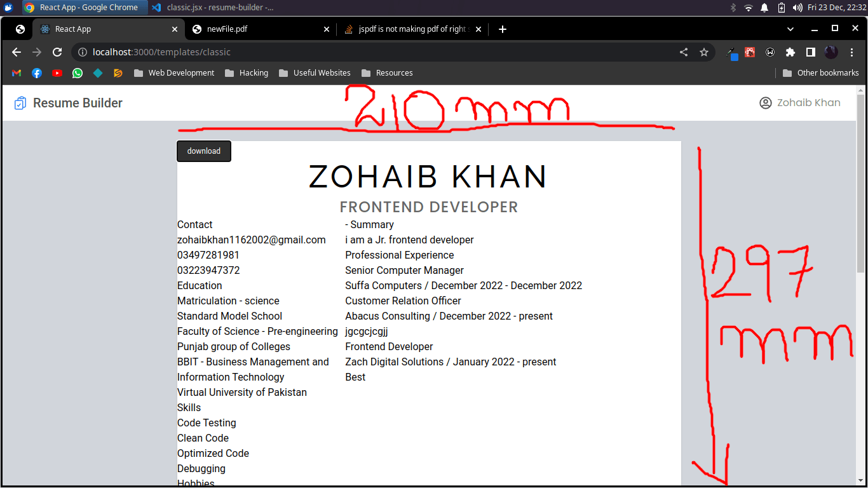Switch to the jspdf Stack Overflow tab

[x=412, y=29]
